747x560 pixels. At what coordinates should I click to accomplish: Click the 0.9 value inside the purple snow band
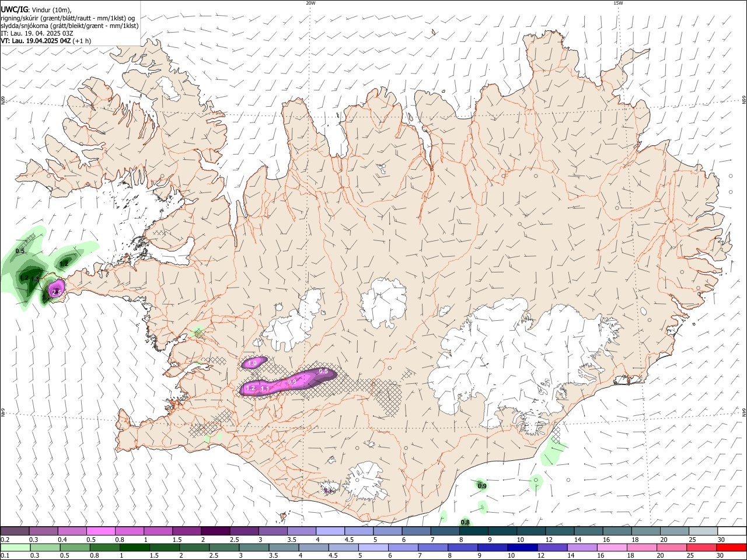(292, 381)
